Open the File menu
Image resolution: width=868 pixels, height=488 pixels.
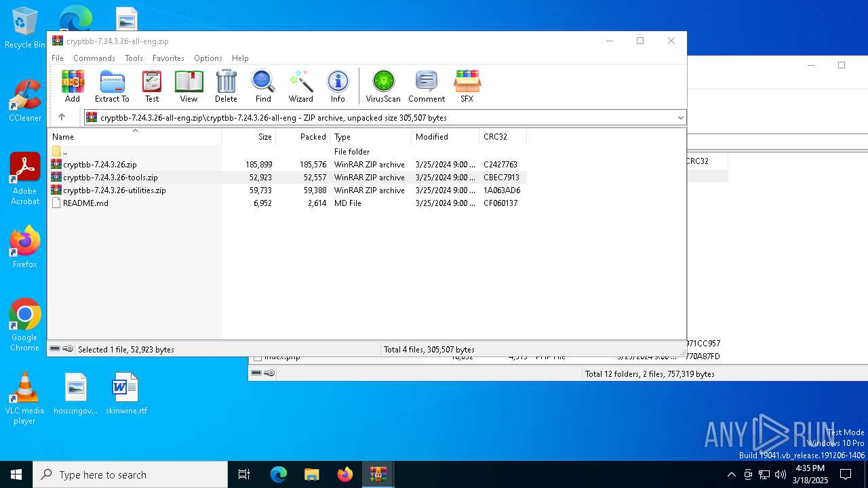[58, 58]
